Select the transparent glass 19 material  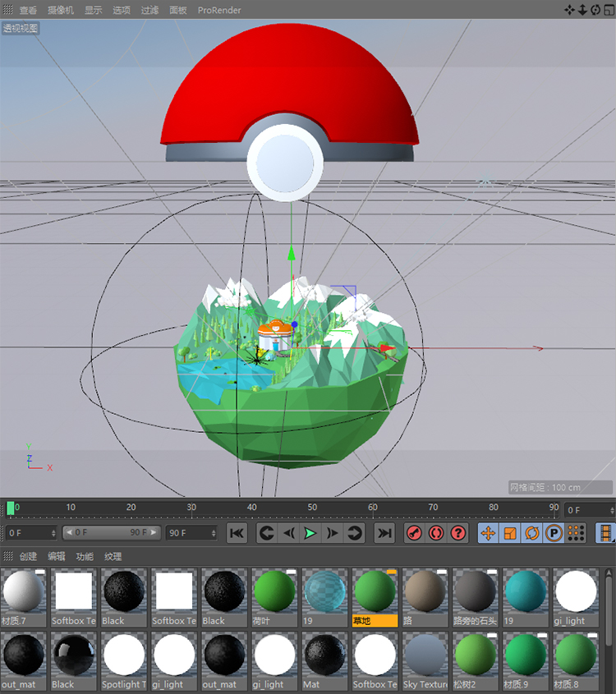pyautogui.click(x=324, y=598)
